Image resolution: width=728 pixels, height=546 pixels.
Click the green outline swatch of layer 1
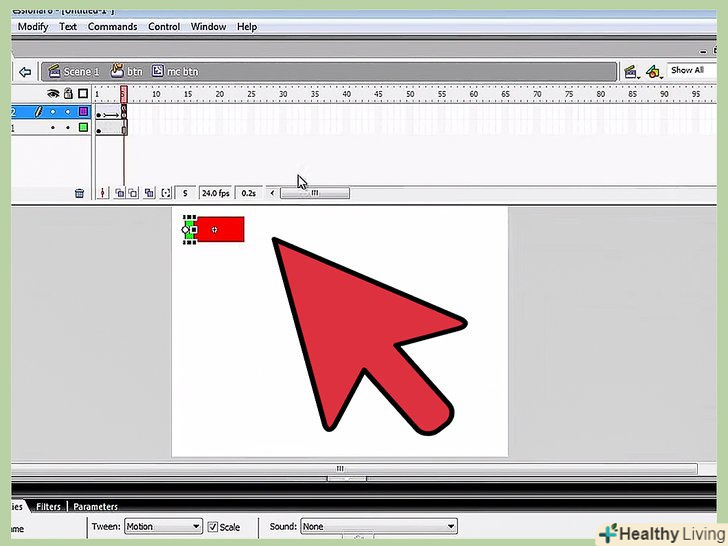point(83,127)
